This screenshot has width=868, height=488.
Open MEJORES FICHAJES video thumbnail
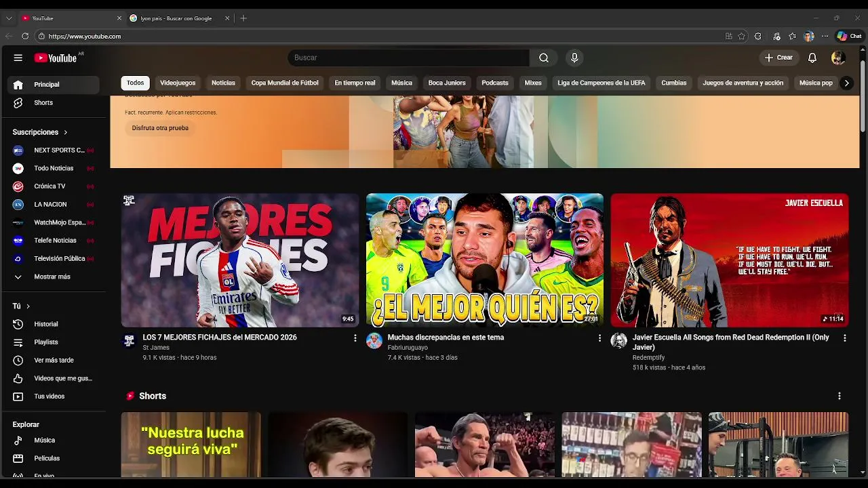coord(240,260)
